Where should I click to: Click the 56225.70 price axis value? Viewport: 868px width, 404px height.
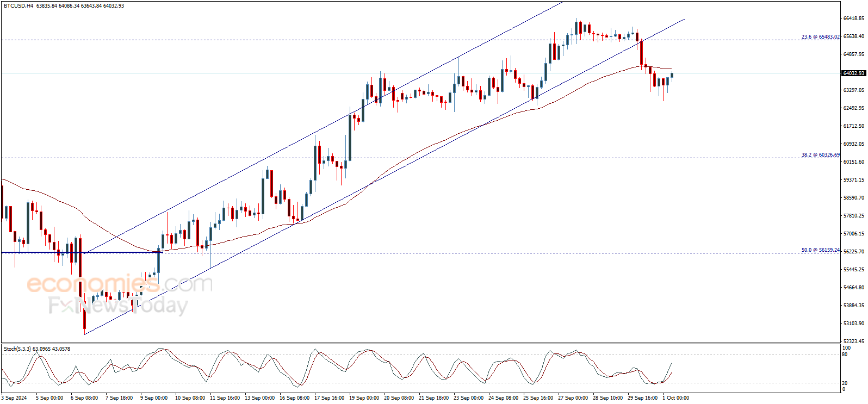853,252
